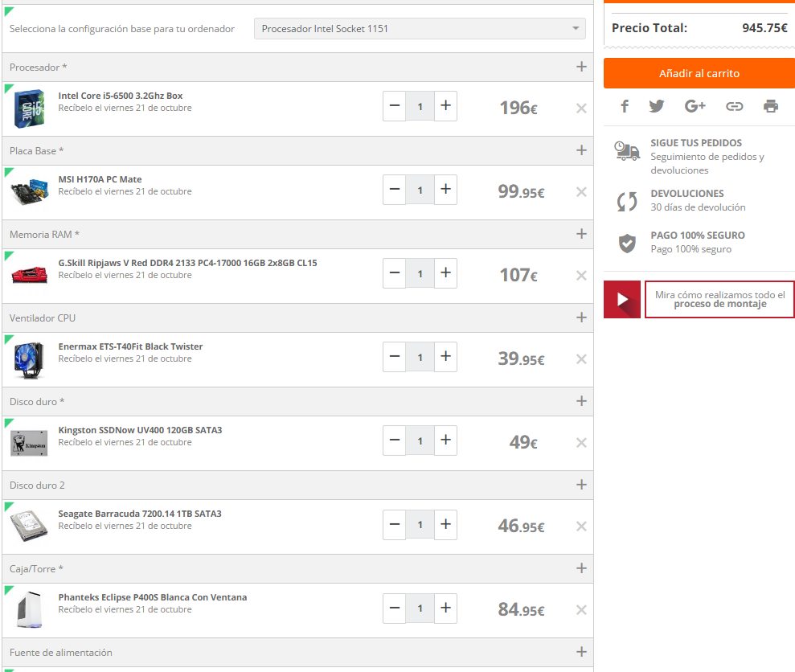Share on Twitter icon

tap(657, 106)
